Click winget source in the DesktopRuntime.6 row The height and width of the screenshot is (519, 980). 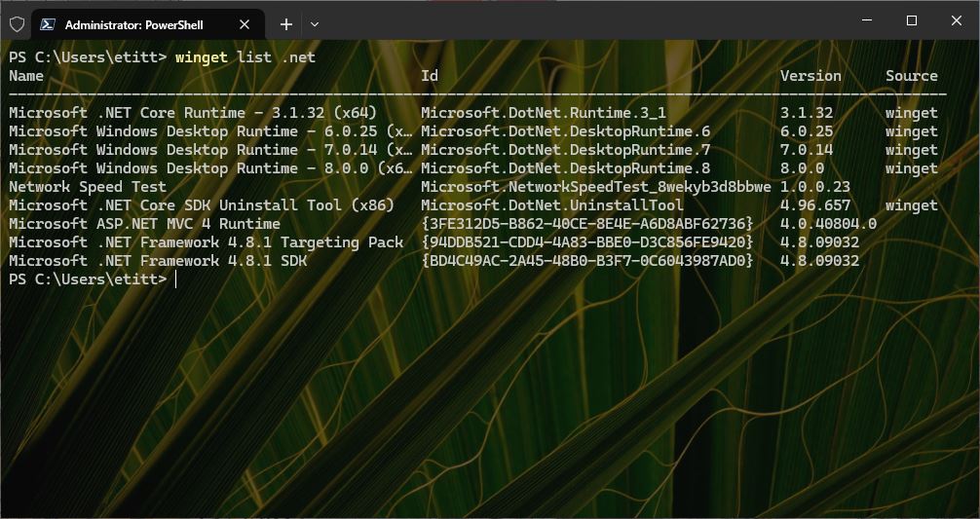(x=912, y=131)
